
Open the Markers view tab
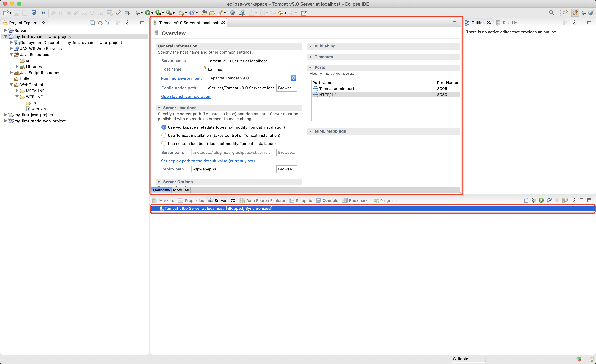(x=163, y=201)
